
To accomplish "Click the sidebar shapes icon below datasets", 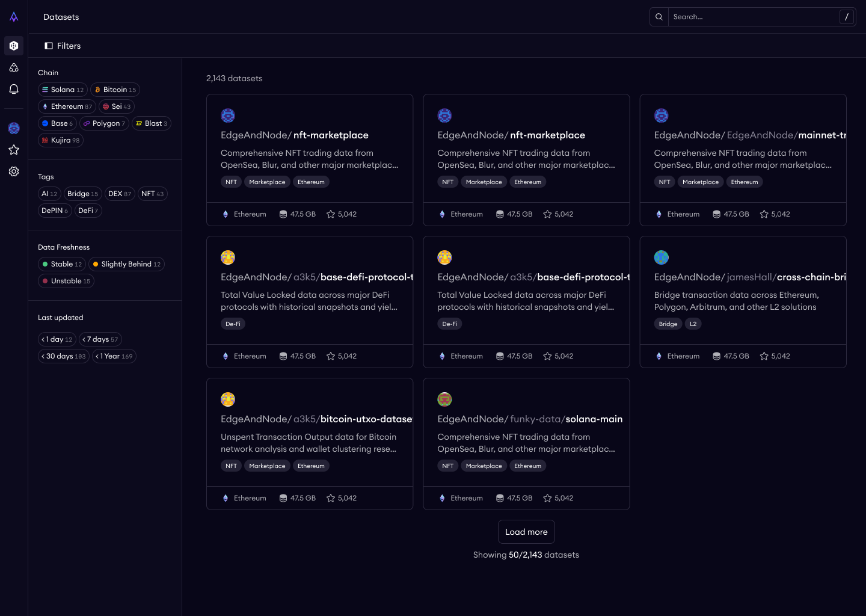I will click(x=14, y=67).
